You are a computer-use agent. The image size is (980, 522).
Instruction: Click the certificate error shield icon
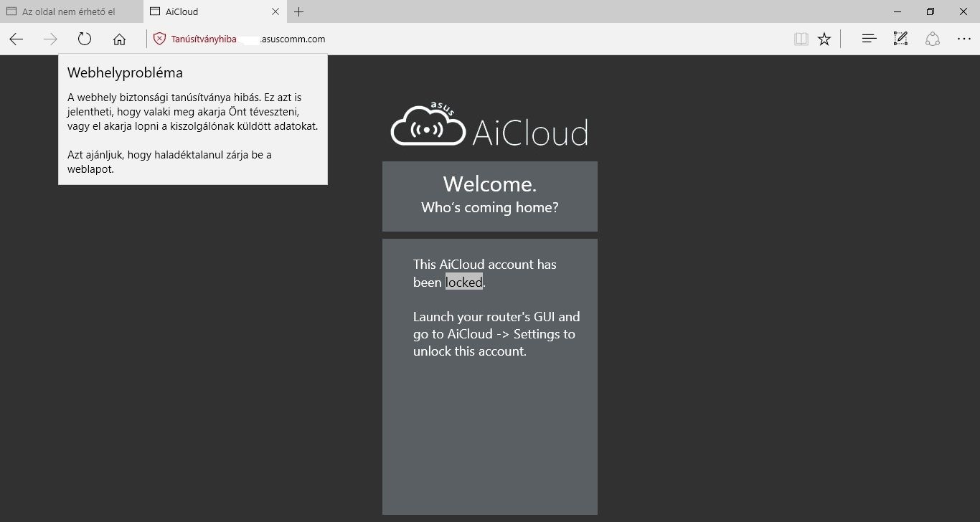click(159, 39)
